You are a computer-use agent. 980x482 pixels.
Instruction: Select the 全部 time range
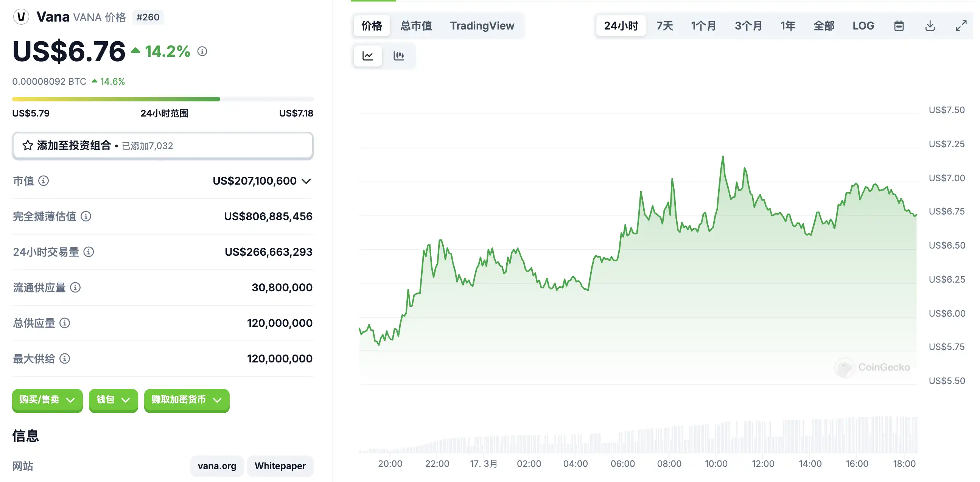(824, 26)
